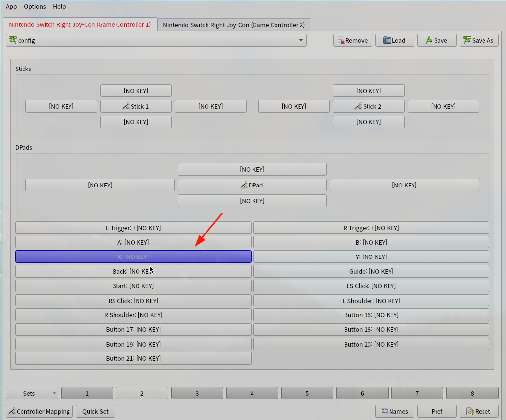506x420 pixels.
Task: Click the Back button mapping
Action: click(133, 271)
